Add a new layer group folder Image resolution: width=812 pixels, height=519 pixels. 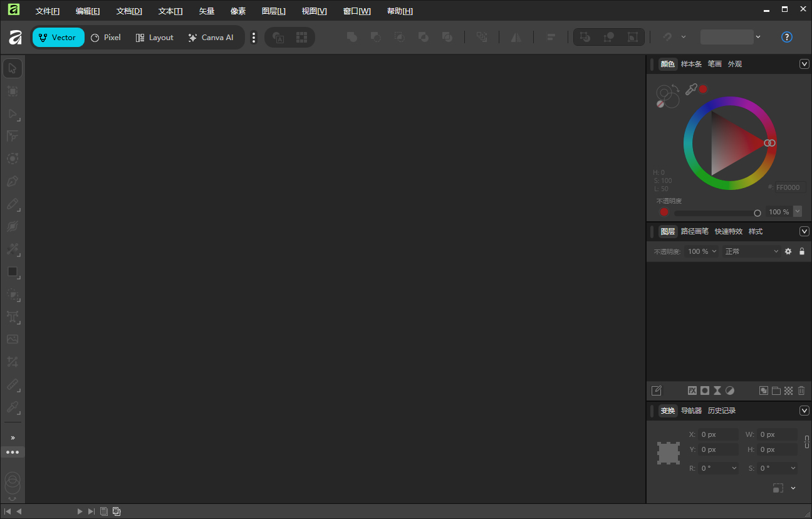776,390
